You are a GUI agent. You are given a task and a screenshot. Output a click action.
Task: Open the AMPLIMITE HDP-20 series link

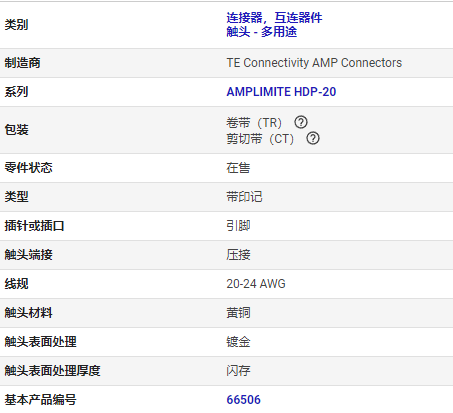tap(281, 92)
